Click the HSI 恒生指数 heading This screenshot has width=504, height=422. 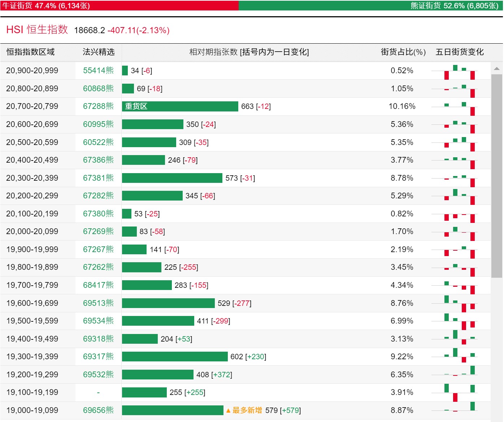[x=37, y=30]
